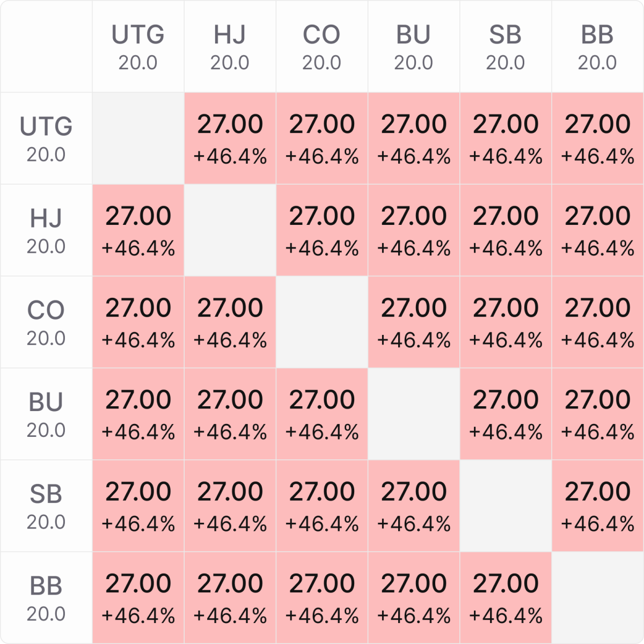The width and height of the screenshot is (644, 644).
Task: Click the CO row header
Action: 46,321
